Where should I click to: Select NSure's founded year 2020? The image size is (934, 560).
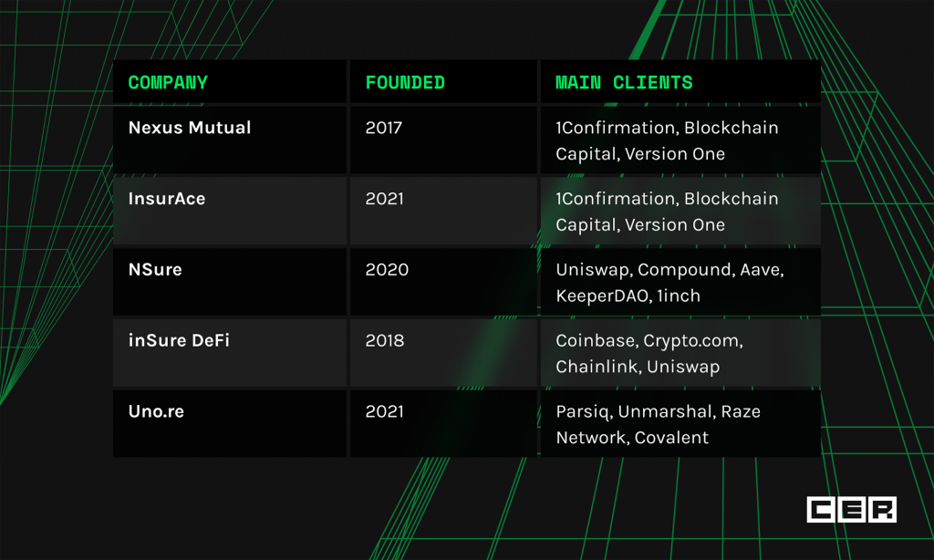click(387, 269)
